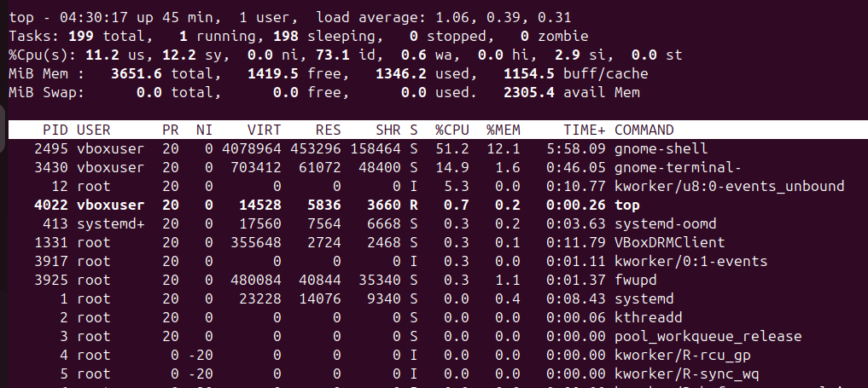Screen dimensions: 868x388
Task: Click the COMMAND column header
Action: click(644, 130)
